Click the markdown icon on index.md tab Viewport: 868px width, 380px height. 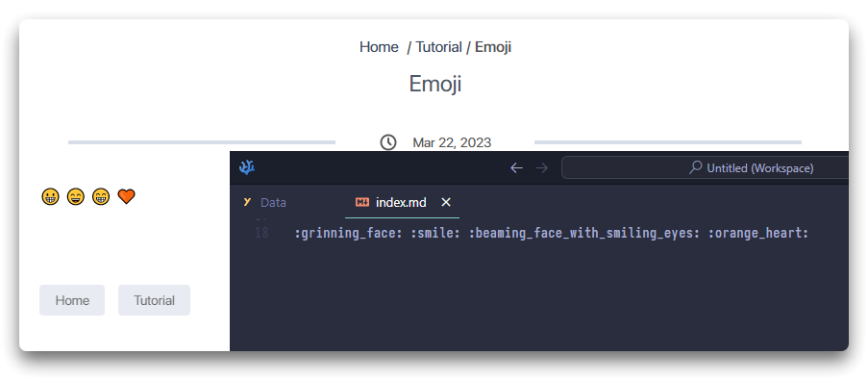[362, 203]
